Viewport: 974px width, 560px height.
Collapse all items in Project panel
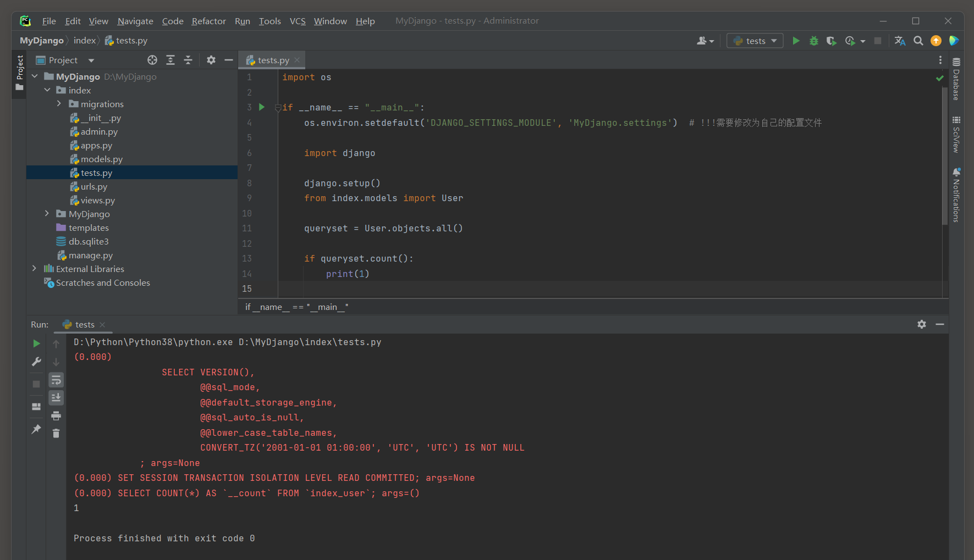[188, 60]
